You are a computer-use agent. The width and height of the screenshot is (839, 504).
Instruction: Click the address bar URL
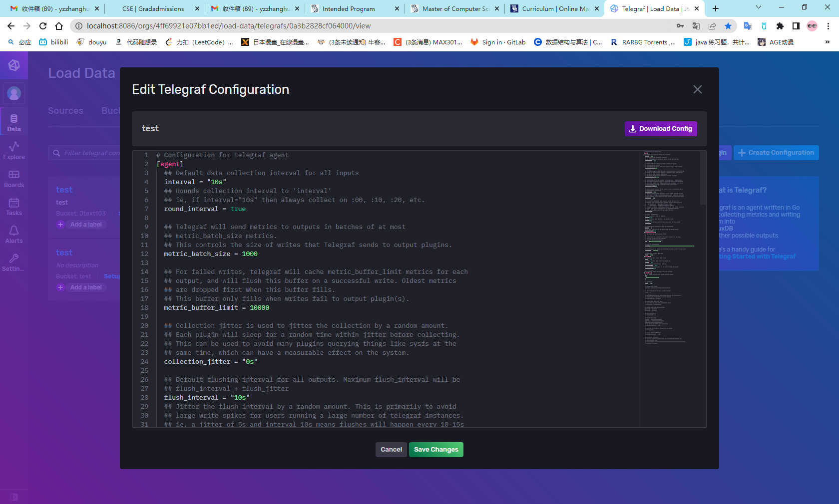click(229, 26)
